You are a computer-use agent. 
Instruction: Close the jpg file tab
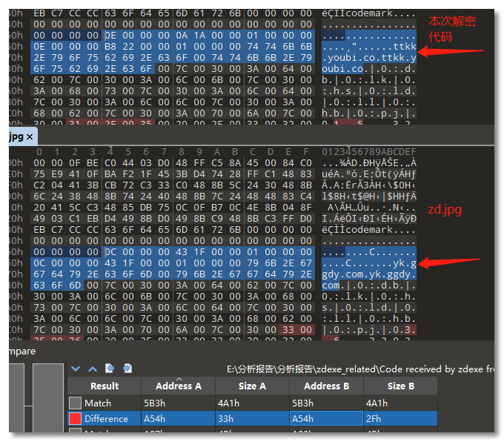pos(30,137)
